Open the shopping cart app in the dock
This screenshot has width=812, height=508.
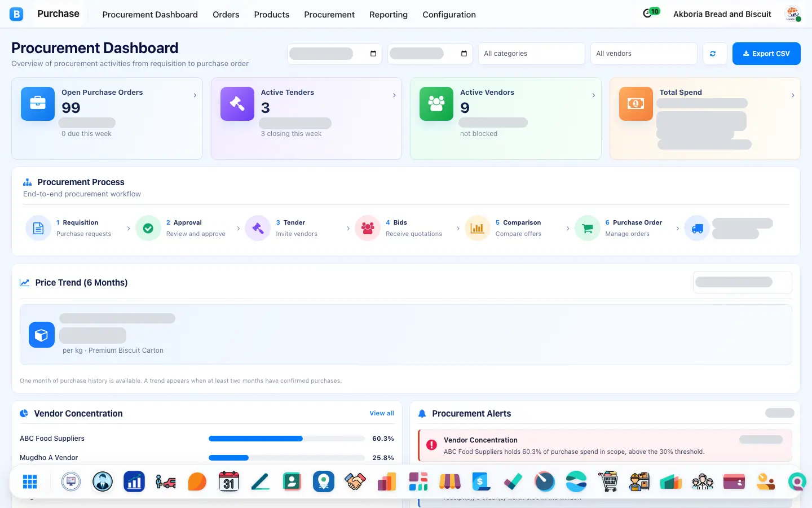coord(608,481)
